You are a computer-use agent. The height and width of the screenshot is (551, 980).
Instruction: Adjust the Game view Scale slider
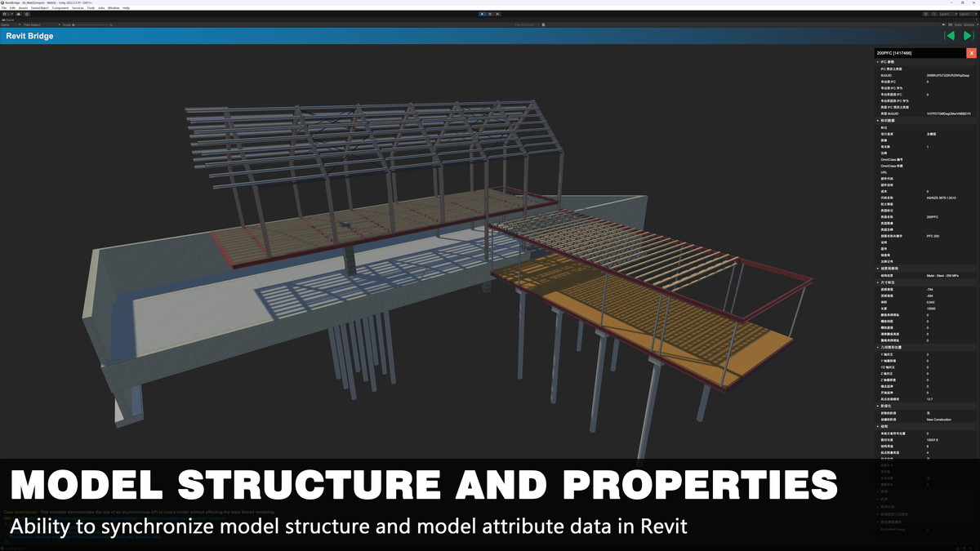click(x=91, y=24)
